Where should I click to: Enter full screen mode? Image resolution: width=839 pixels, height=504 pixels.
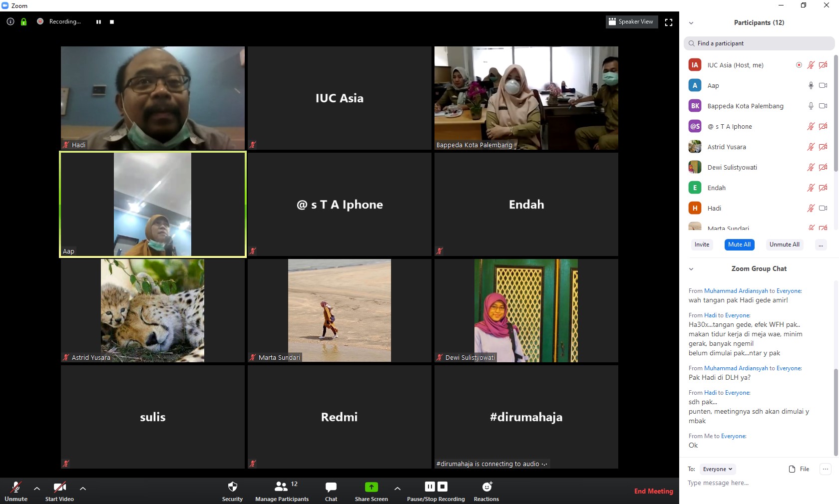point(669,22)
